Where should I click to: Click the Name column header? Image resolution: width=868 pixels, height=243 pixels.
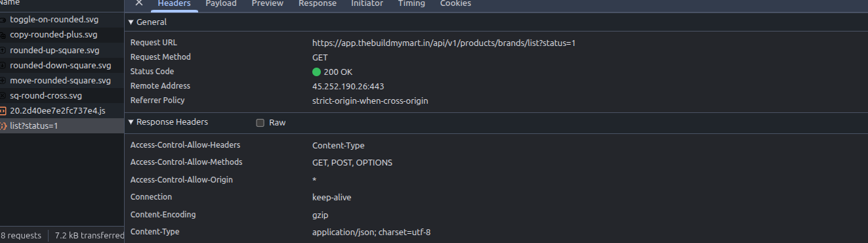pos(10,3)
